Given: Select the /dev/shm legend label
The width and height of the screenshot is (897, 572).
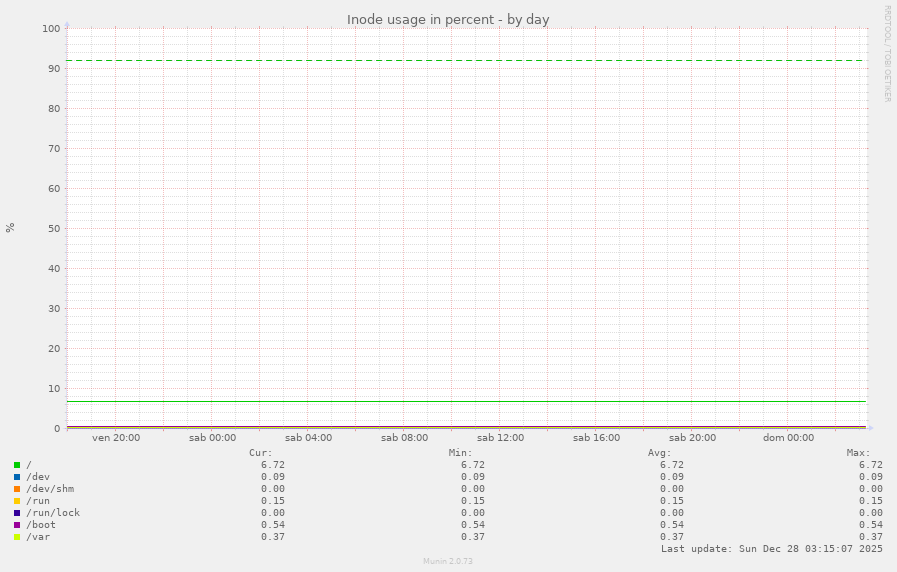Looking at the screenshot, I should point(50,489).
